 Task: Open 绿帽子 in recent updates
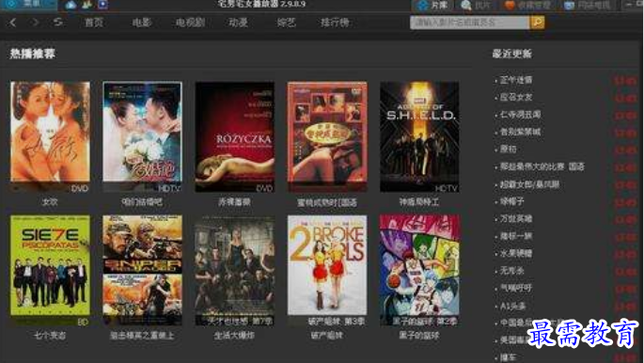point(511,201)
